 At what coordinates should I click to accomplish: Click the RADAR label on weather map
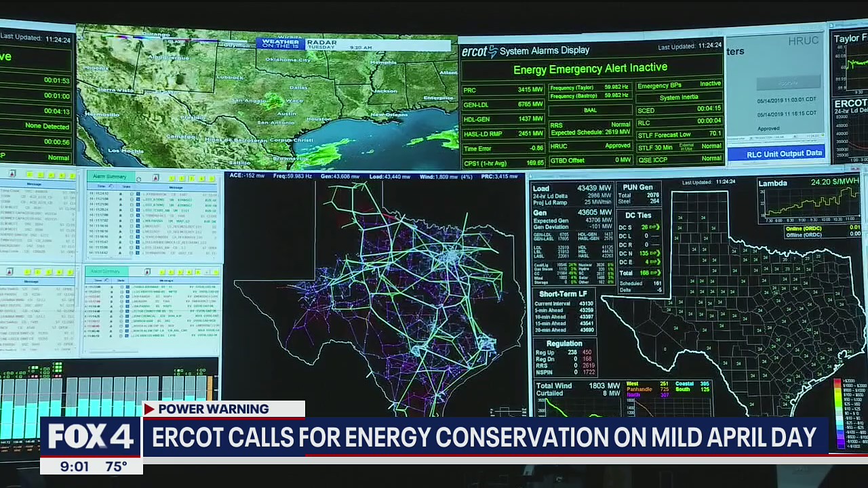coord(321,43)
